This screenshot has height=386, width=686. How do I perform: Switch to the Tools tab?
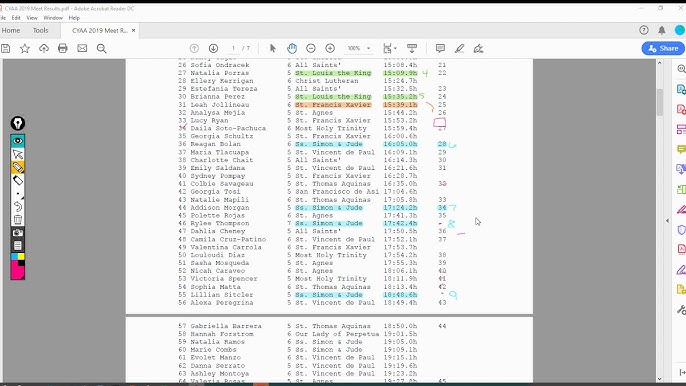point(41,30)
